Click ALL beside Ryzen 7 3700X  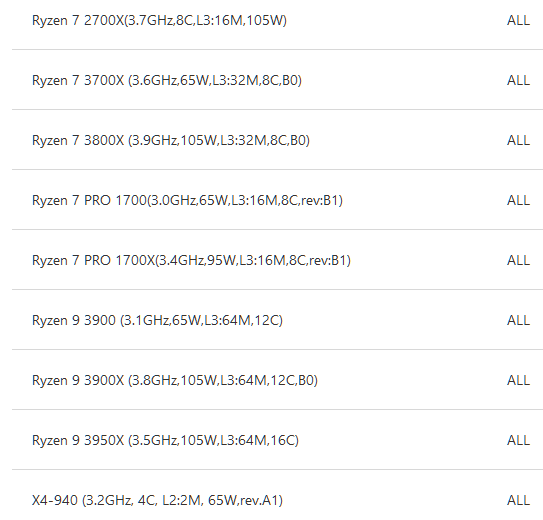coord(518,80)
